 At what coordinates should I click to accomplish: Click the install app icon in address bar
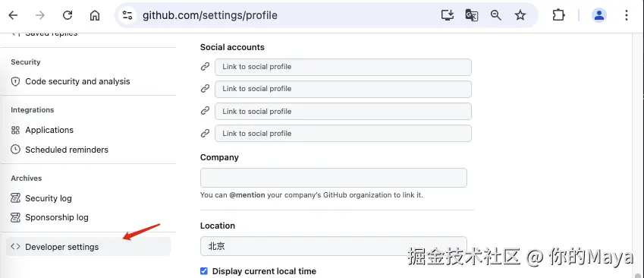pyautogui.click(x=448, y=16)
